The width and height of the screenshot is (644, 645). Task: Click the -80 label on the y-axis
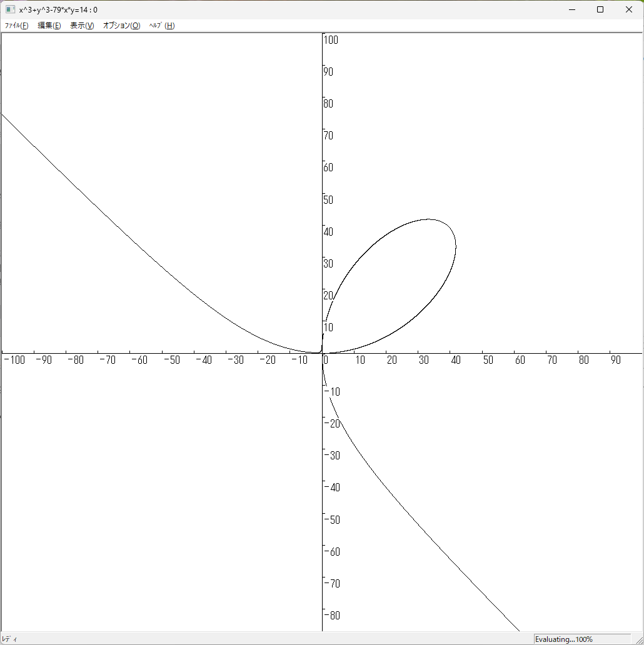tap(332, 615)
